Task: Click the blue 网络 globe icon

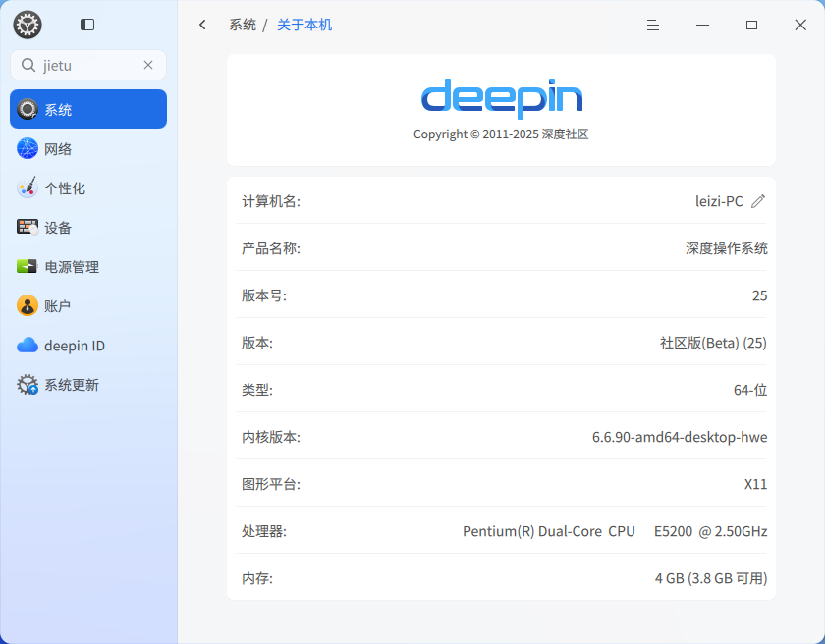Action: [x=27, y=149]
